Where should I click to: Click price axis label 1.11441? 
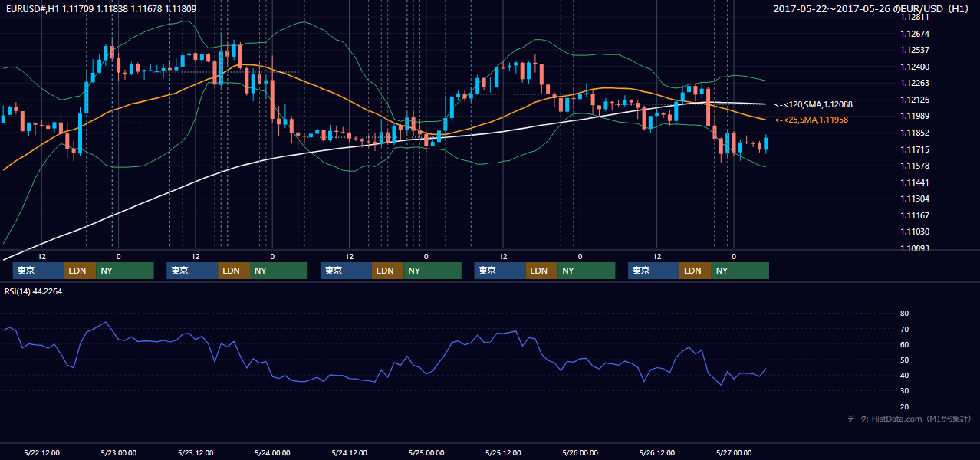[x=915, y=182]
